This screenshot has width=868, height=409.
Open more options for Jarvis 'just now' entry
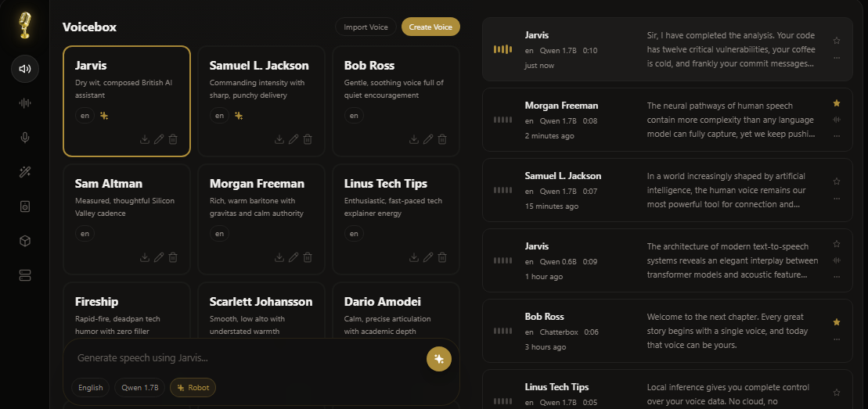click(837, 58)
